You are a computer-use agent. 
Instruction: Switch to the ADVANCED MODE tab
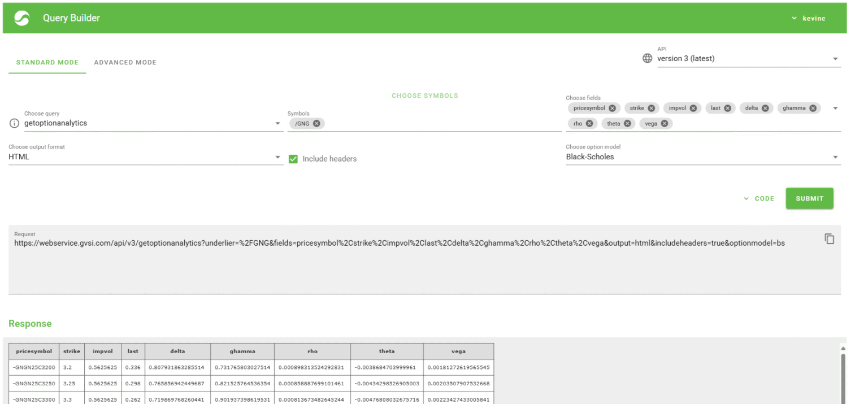[125, 62]
